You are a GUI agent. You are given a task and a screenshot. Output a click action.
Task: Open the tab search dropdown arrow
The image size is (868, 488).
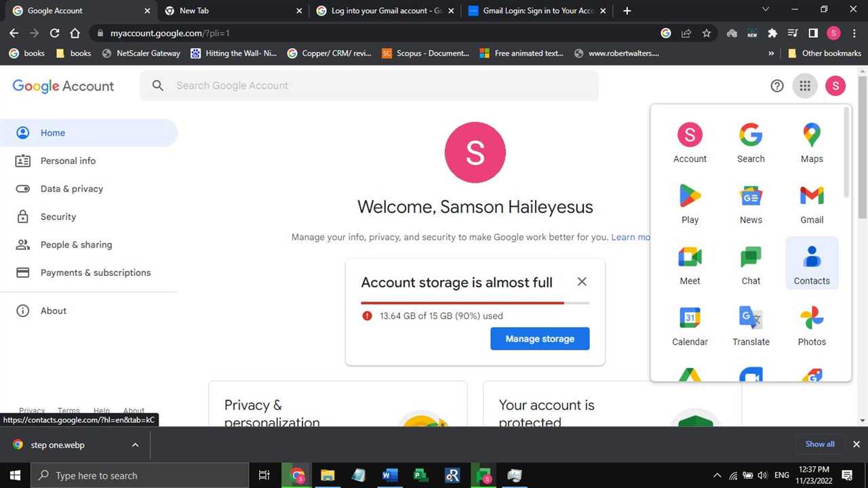point(766,9)
